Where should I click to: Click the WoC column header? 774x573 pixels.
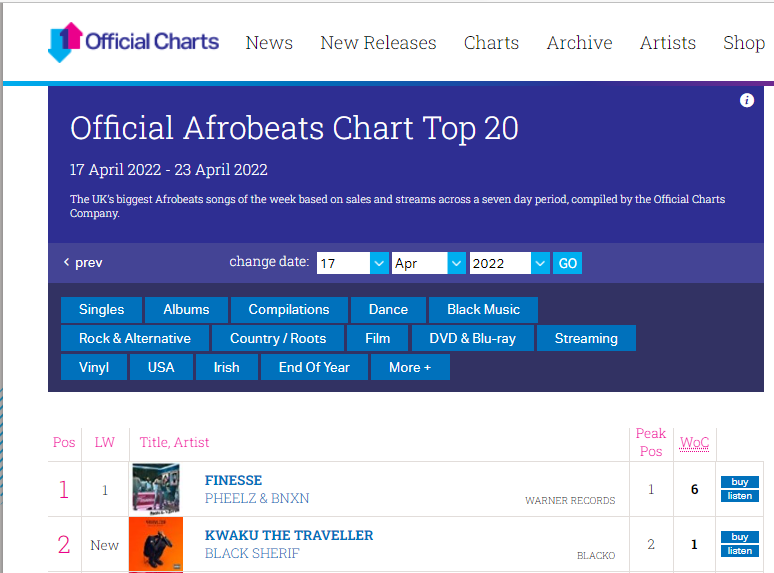pyautogui.click(x=694, y=442)
